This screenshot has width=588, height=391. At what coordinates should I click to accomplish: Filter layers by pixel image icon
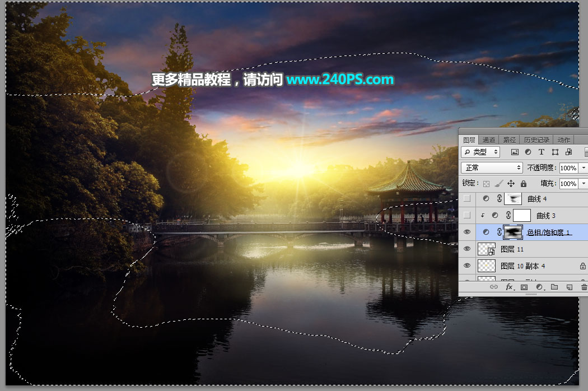515,152
